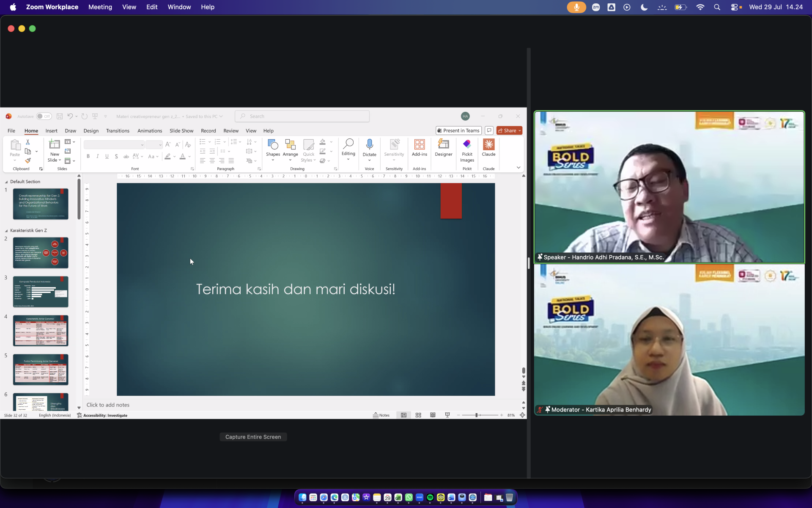Viewport: 812px width, 508px height.
Task: Insert a New Slide
Action: 55,150
